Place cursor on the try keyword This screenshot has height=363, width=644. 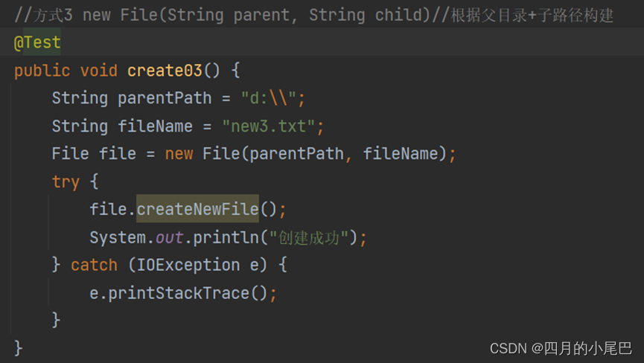(x=66, y=181)
